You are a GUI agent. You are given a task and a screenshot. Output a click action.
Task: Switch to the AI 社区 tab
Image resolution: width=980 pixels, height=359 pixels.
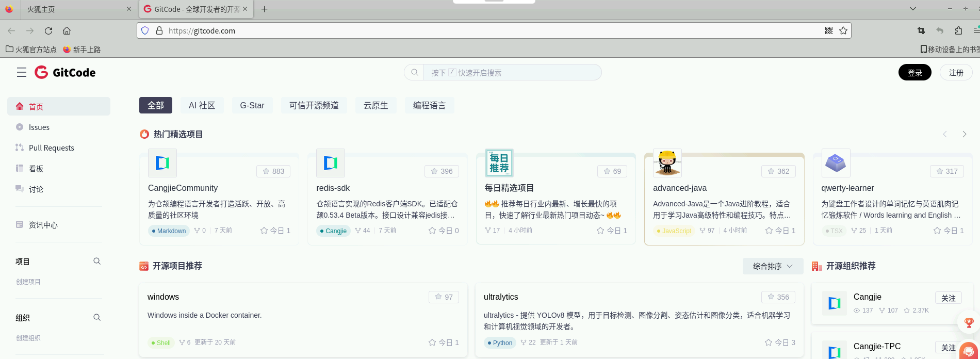point(202,105)
